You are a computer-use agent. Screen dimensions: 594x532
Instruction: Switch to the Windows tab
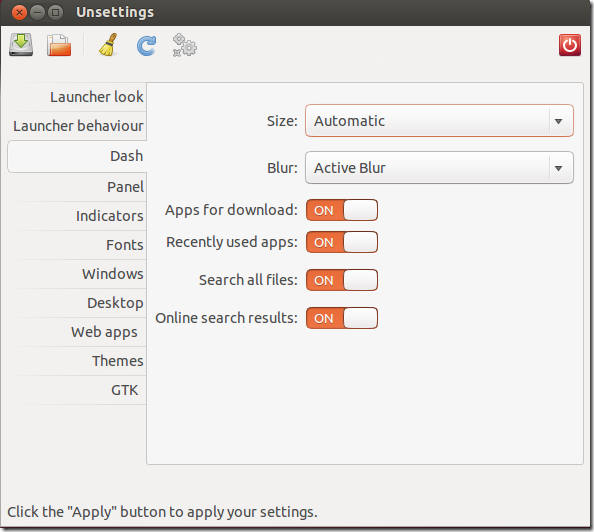point(77,274)
